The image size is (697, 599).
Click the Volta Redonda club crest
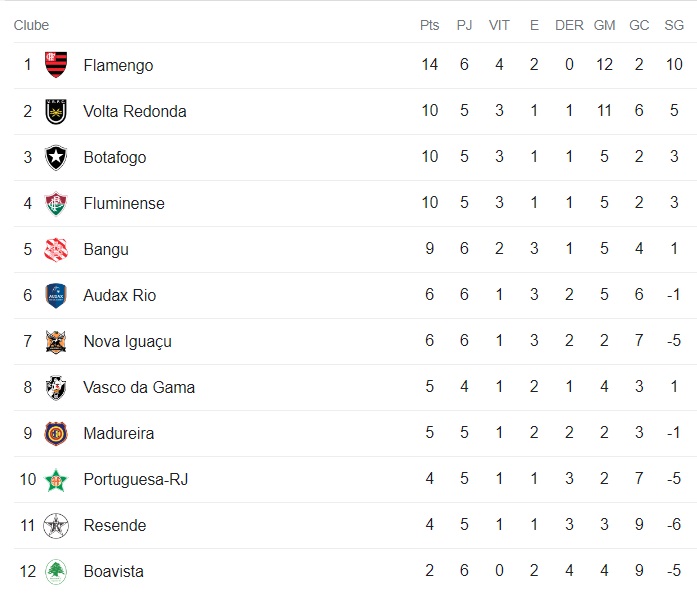pos(56,111)
